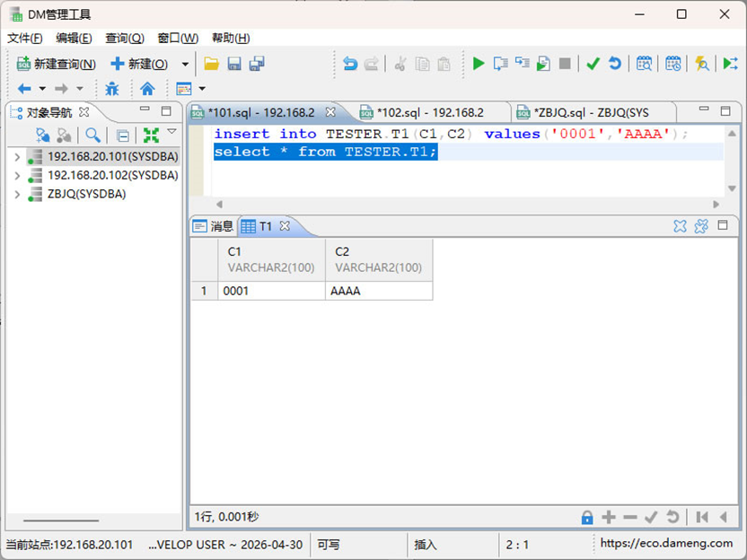This screenshot has height=560, width=747.
Task: Click the execute script document icon
Action: [x=543, y=64]
